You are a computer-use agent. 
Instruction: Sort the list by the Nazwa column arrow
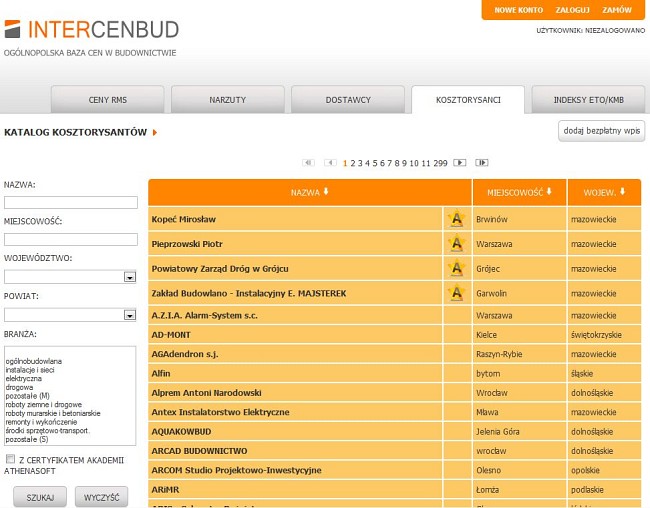(x=327, y=192)
